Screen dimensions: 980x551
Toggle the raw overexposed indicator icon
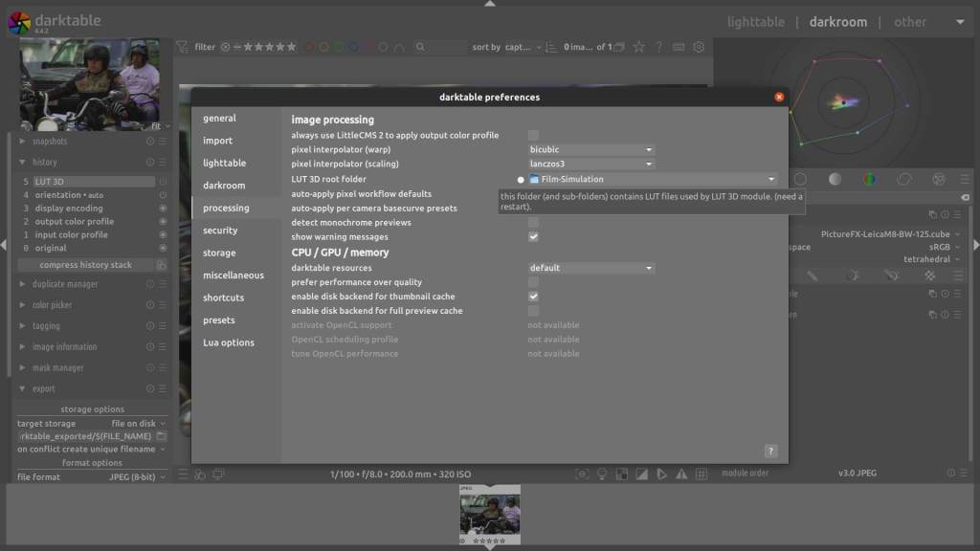(622, 474)
